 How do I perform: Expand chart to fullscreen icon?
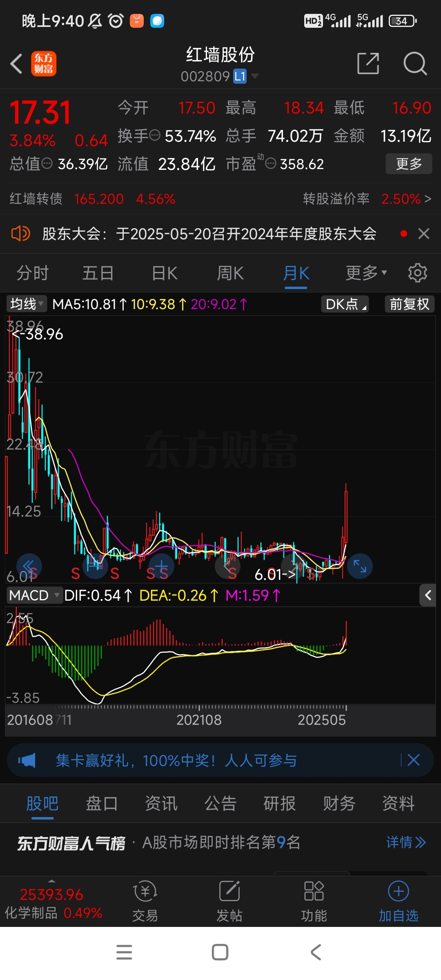[360, 566]
